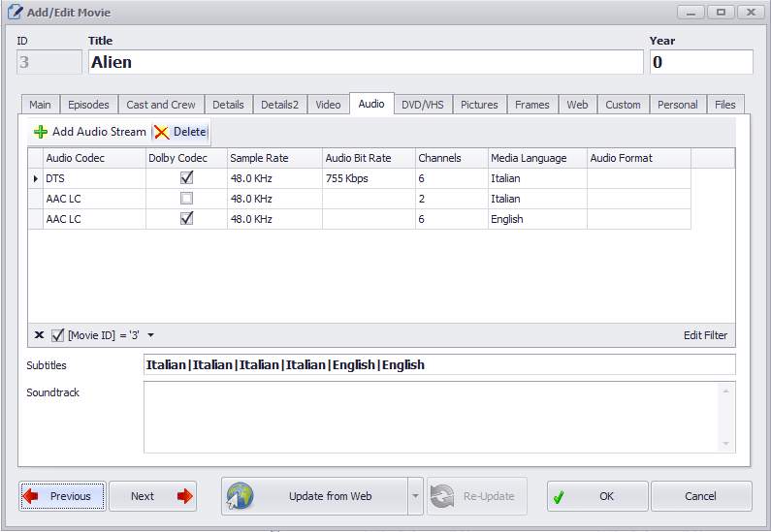Open the Update from Web dropdown arrow

tap(415, 496)
